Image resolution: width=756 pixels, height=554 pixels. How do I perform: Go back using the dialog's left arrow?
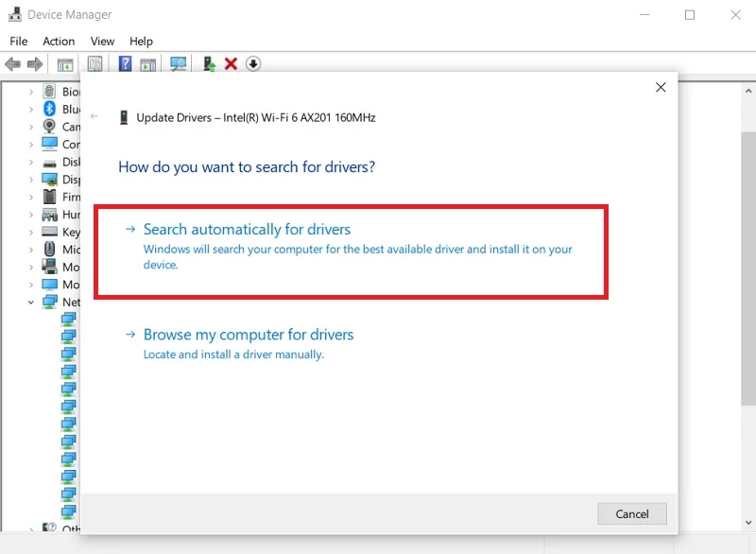(x=94, y=116)
